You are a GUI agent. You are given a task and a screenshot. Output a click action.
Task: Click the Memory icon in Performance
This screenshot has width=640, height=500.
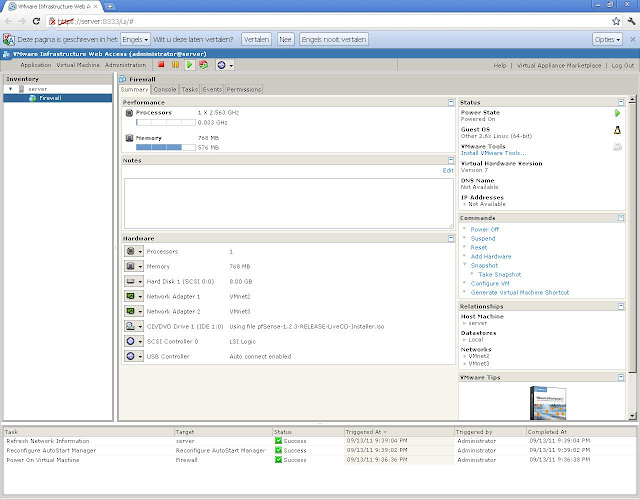(x=129, y=138)
